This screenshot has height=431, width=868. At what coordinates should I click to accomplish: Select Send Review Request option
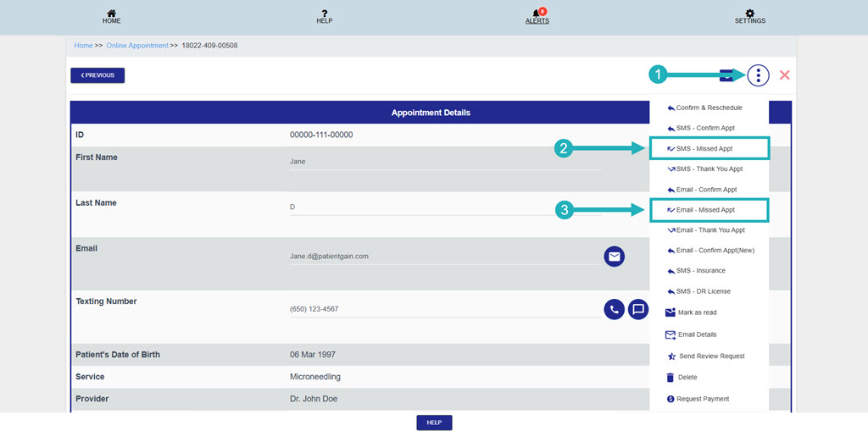pyautogui.click(x=710, y=356)
